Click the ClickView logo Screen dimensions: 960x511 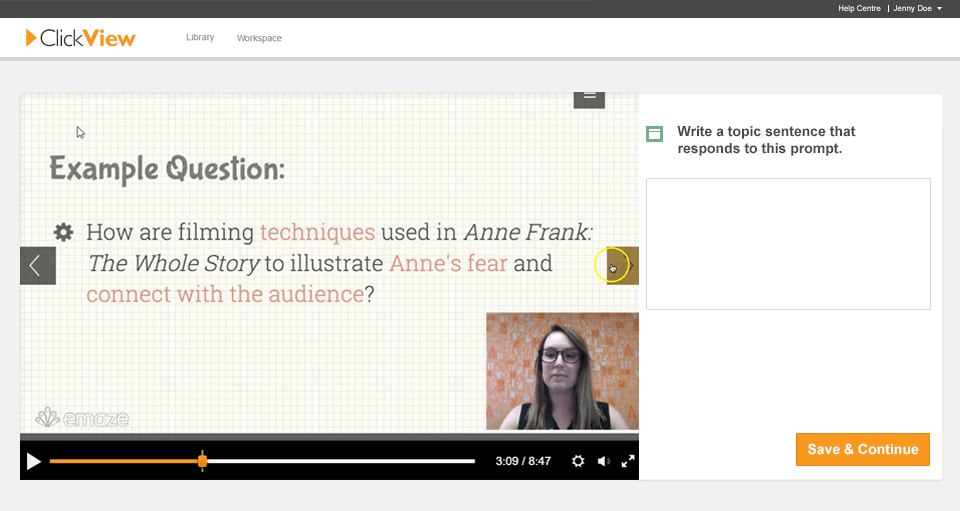click(x=81, y=38)
